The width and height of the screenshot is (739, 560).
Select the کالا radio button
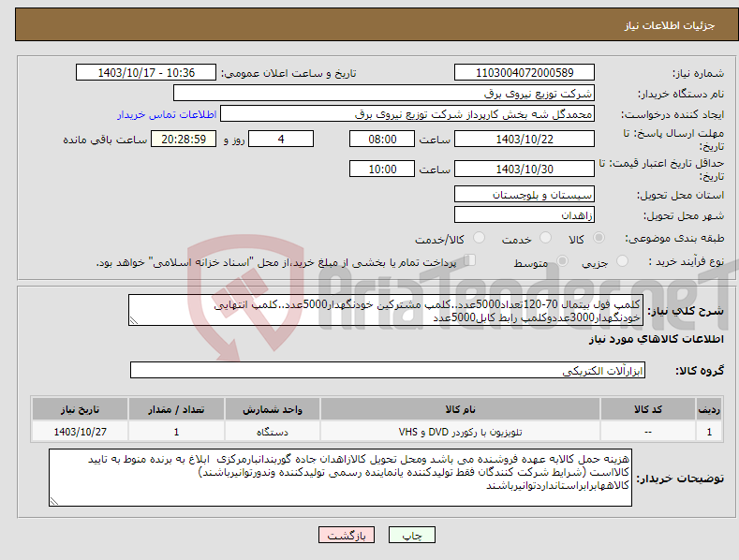tap(599, 238)
